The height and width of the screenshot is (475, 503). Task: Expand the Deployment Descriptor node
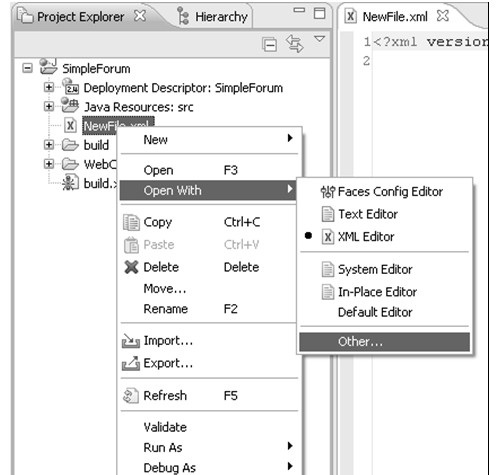pyautogui.click(x=49, y=87)
